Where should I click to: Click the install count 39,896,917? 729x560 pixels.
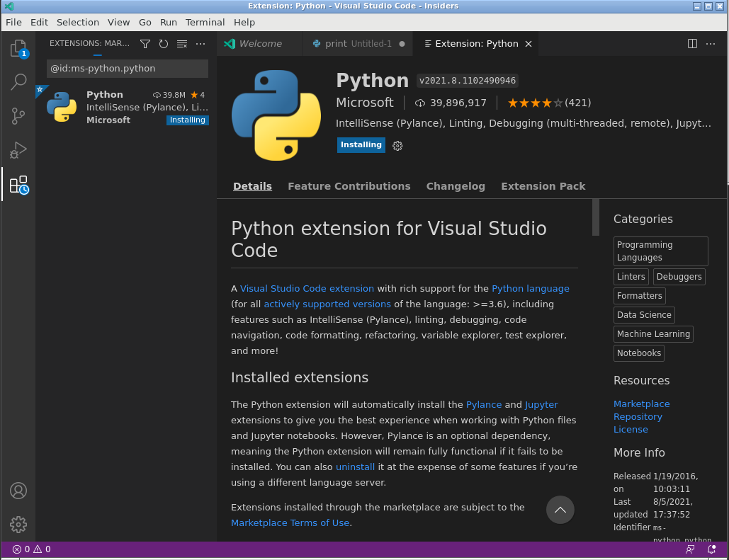pyautogui.click(x=458, y=103)
